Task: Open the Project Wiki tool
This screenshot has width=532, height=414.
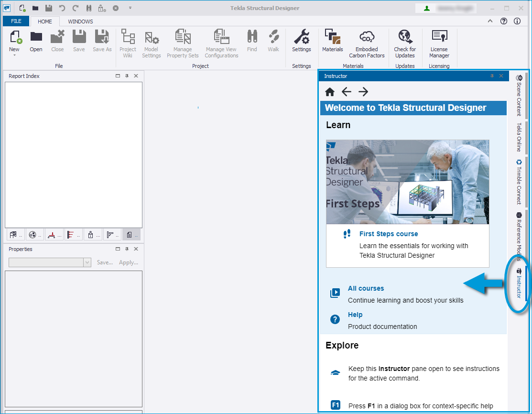Action: pyautogui.click(x=128, y=44)
